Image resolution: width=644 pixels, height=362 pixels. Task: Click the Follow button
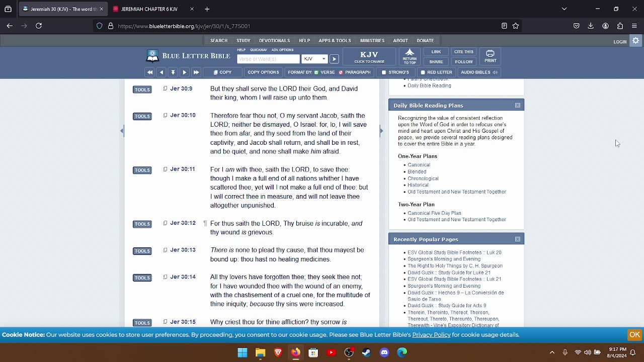[464, 62]
